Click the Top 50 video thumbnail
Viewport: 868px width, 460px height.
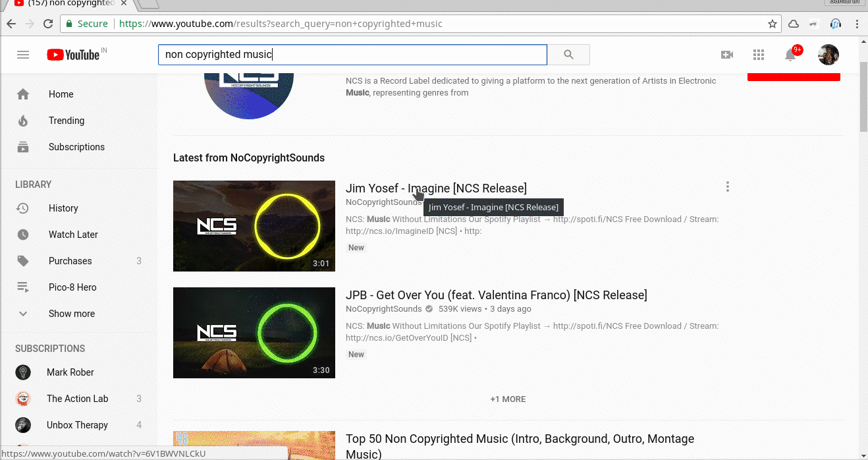254,446
